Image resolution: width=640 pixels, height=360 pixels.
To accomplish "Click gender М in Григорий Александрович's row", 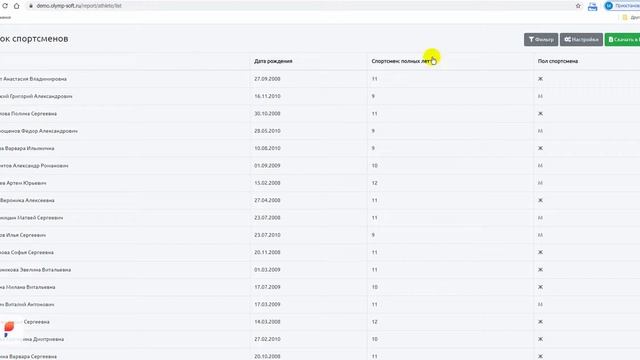I will (540, 96).
